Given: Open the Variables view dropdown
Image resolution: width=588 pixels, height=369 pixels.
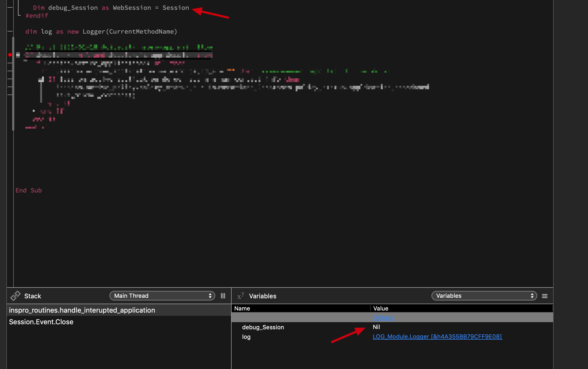Looking at the screenshot, I should point(484,296).
